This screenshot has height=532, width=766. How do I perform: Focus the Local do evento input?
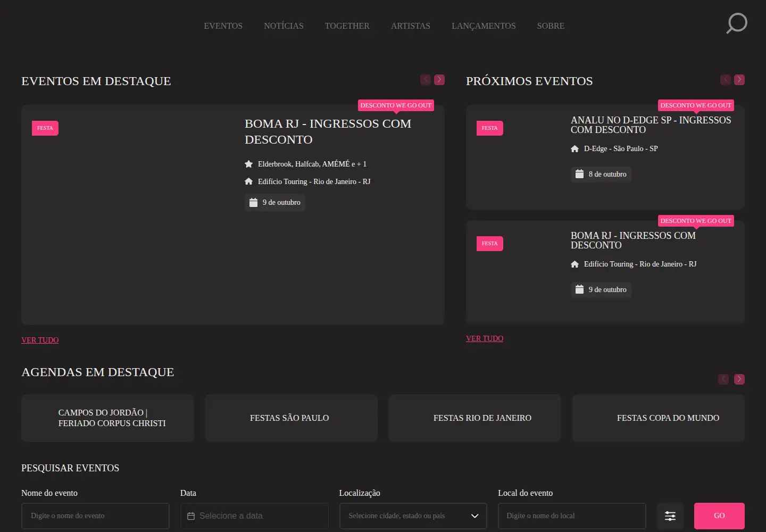[x=572, y=516]
